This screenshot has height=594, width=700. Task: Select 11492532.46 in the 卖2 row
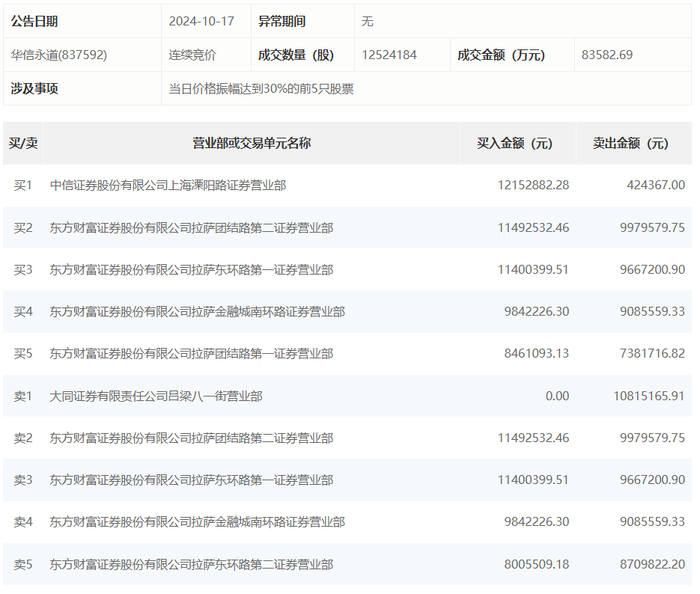tap(533, 438)
